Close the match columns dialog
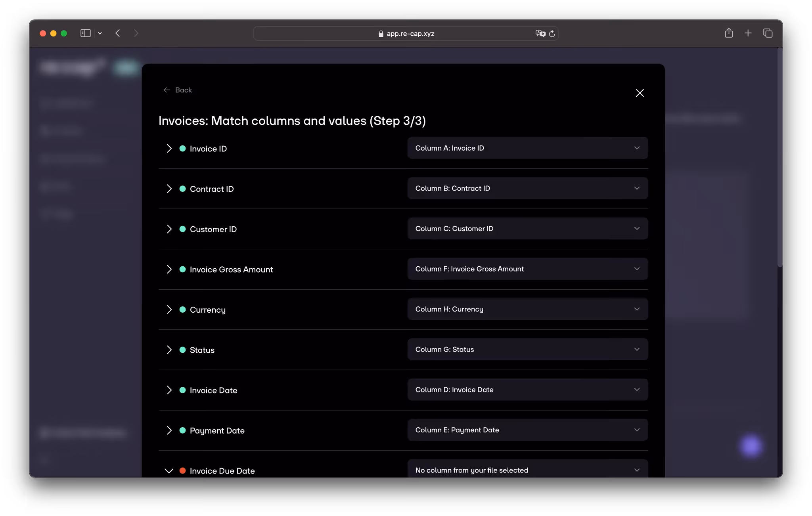 [640, 93]
